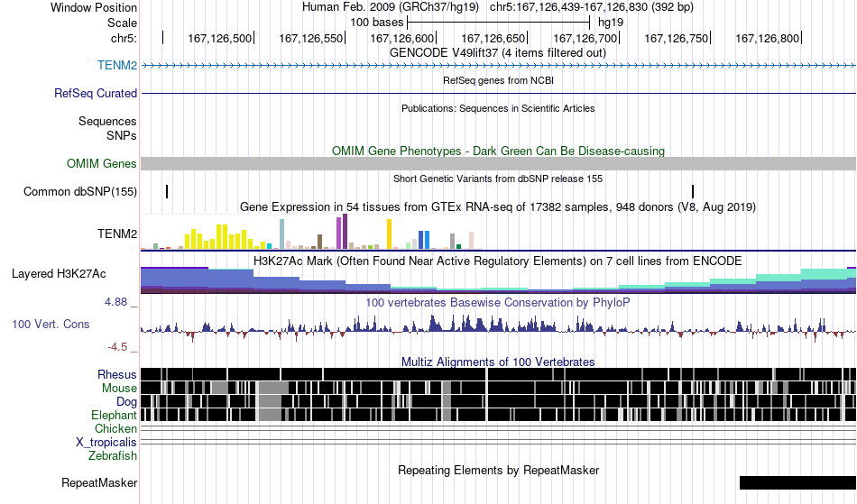
Task: Open the RepeatMasker track label
Action: pyautogui.click(x=99, y=482)
